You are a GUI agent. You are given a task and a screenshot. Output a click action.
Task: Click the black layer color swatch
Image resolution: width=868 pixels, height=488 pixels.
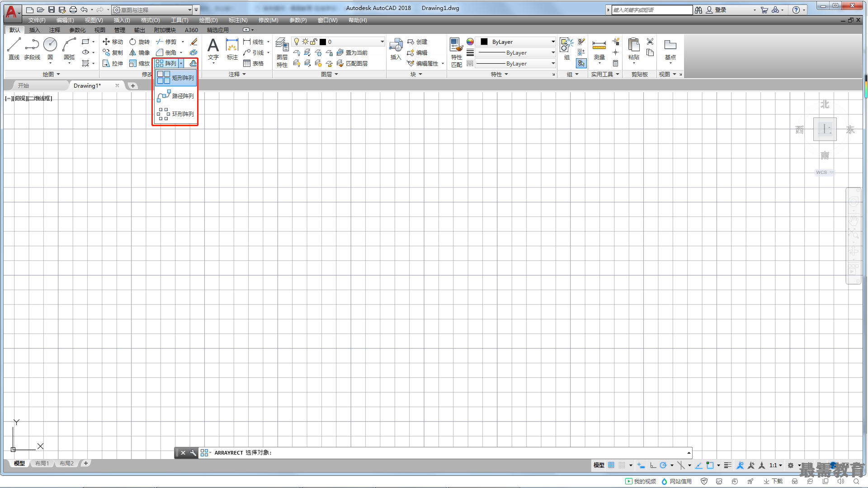[323, 42]
